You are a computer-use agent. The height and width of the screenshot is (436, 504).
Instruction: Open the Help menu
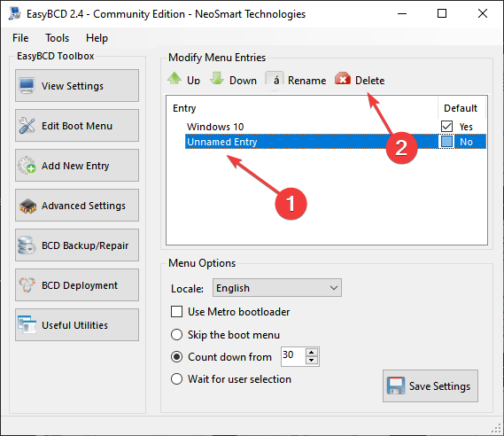point(97,38)
